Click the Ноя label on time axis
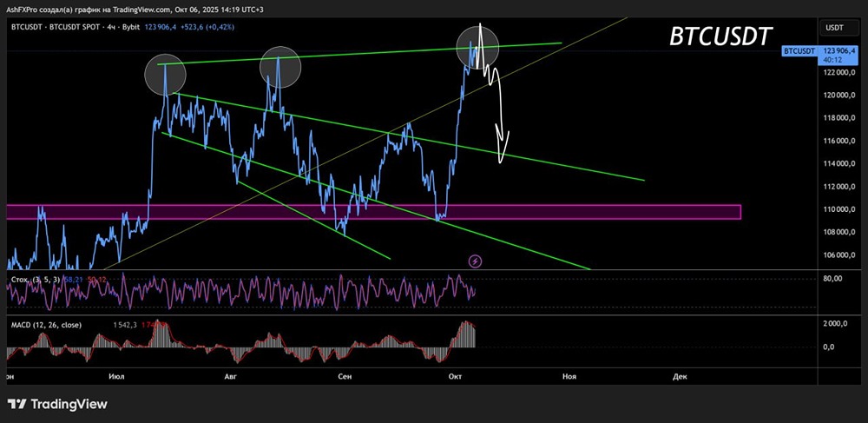 pyautogui.click(x=569, y=376)
